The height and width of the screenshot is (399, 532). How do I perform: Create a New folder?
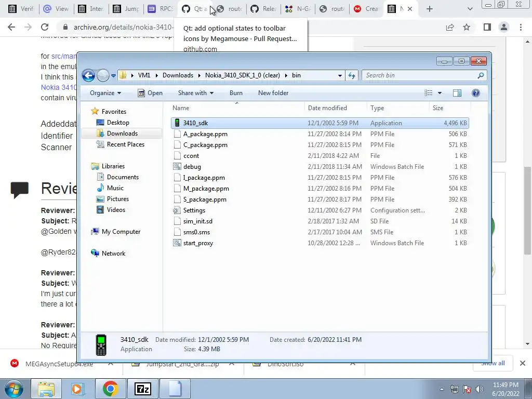coord(273,93)
